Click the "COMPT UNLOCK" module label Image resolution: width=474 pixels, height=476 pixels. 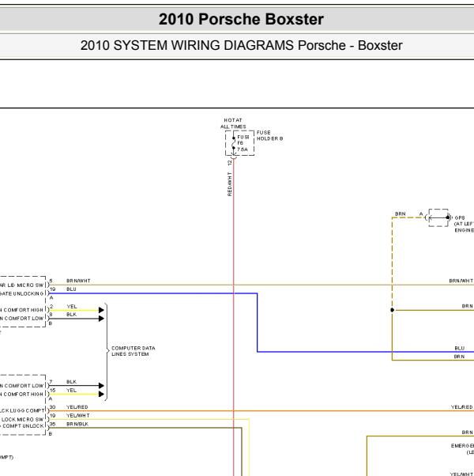click(x=24, y=426)
